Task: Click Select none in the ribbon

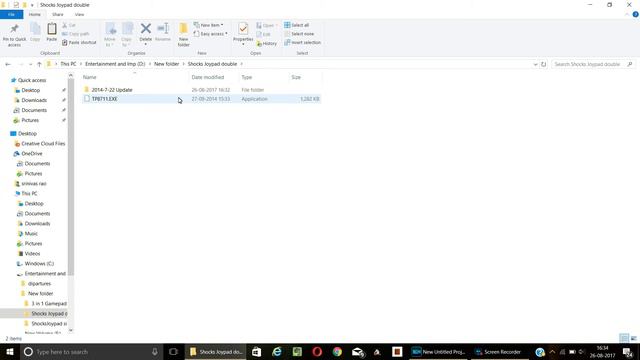Action: [299, 34]
